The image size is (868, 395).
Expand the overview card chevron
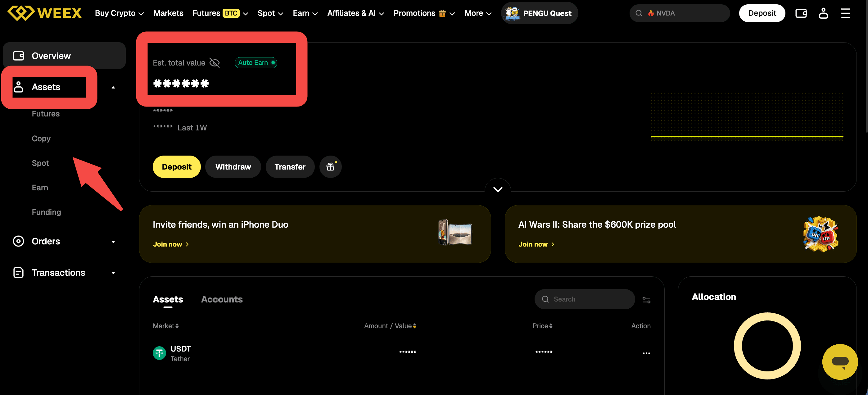click(x=498, y=189)
